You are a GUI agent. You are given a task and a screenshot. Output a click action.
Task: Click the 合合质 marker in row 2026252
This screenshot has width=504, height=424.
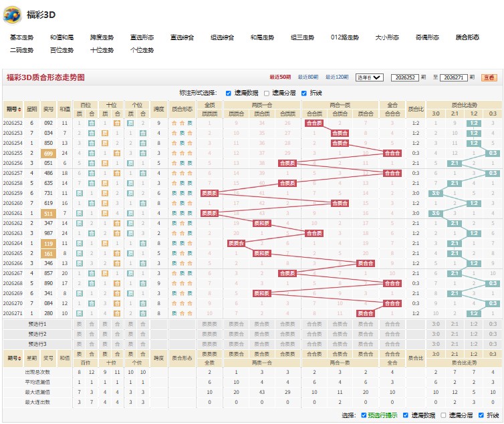(314, 123)
